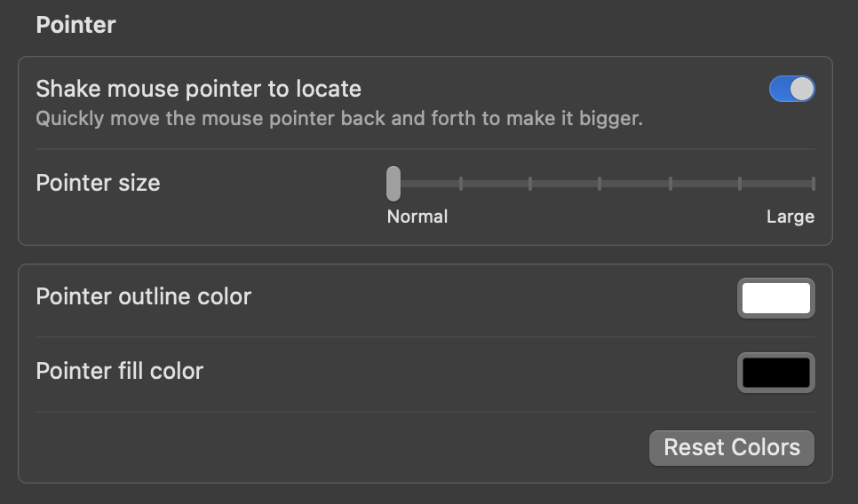Image resolution: width=858 pixels, height=504 pixels.
Task: Click the Pointer size slider thumb
Action: [393, 184]
